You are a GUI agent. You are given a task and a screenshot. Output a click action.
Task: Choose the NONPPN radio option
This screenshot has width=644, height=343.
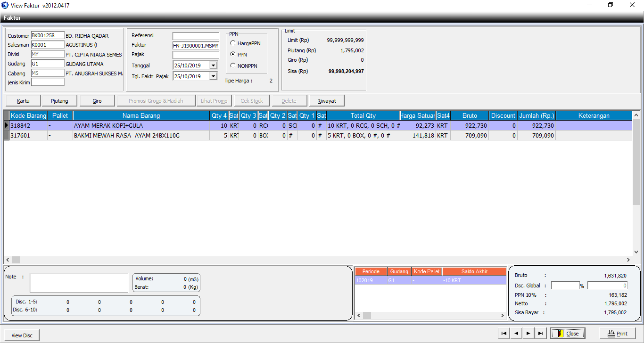(x=233, y=66)
